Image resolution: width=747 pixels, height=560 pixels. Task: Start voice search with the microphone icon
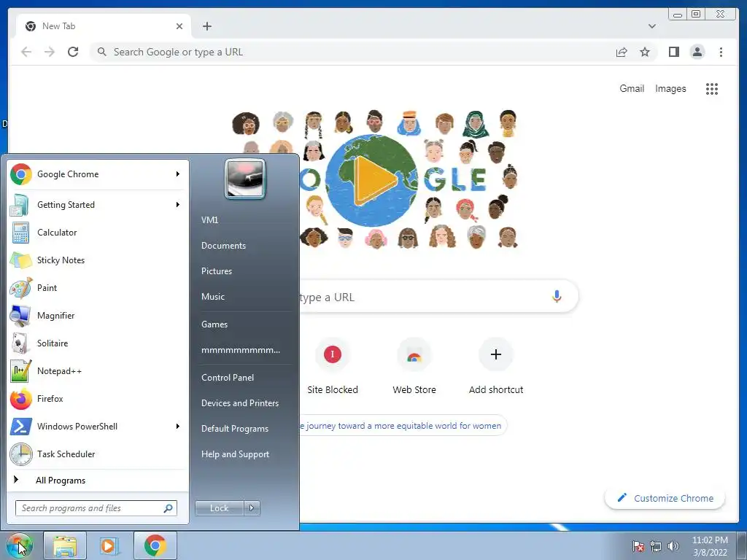[557, 296]
